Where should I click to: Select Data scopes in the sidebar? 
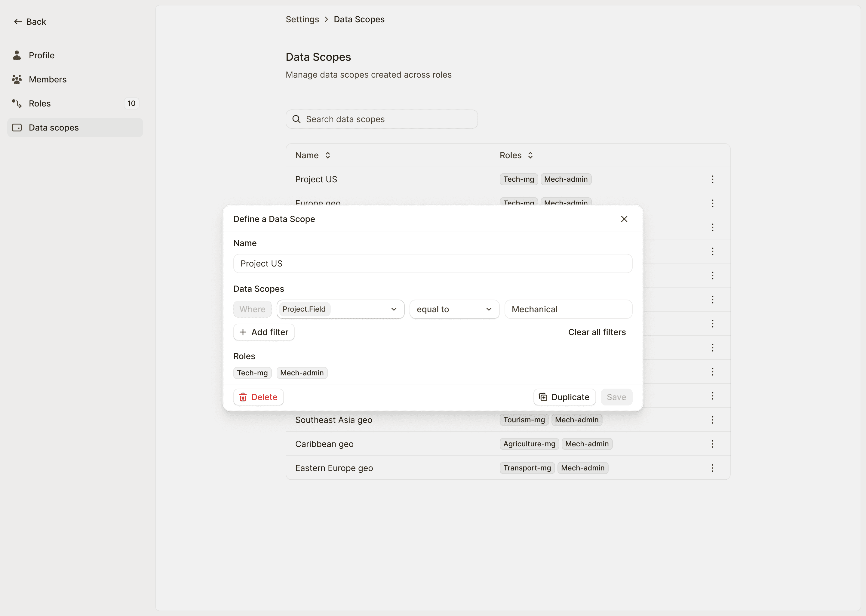pyautogui.click(x=75, y=128)
